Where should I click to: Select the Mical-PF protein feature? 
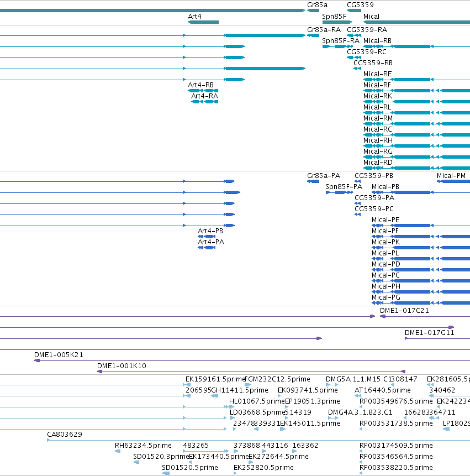[x=421, y=237]
